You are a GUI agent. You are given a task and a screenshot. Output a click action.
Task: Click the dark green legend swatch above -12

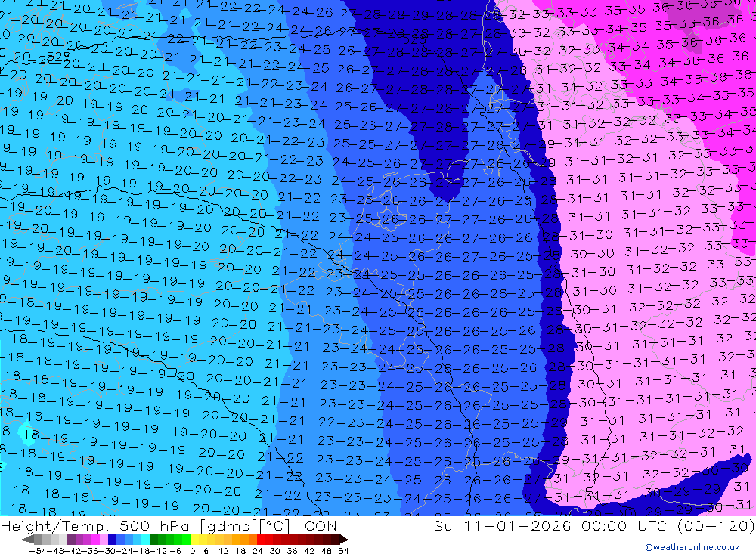tap(153, 540)
